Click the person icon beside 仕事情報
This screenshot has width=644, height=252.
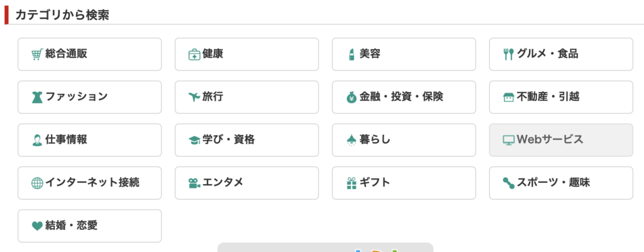(x=37, y=140)
